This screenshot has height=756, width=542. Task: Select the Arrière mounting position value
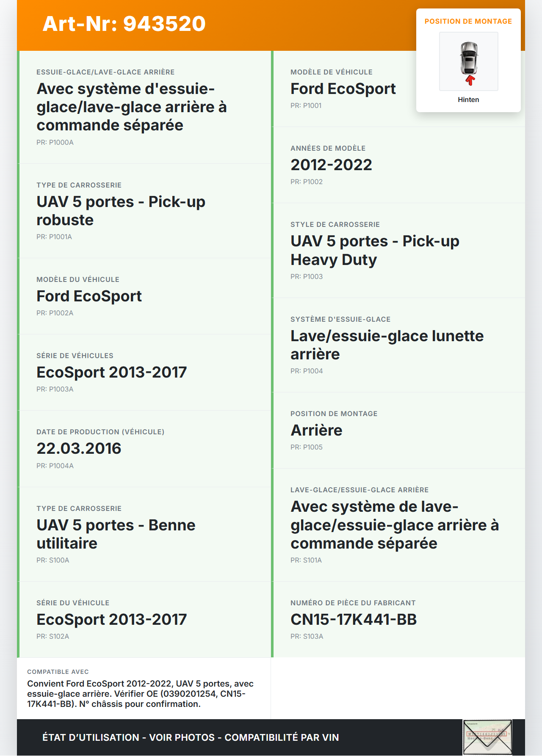[316, 430]
